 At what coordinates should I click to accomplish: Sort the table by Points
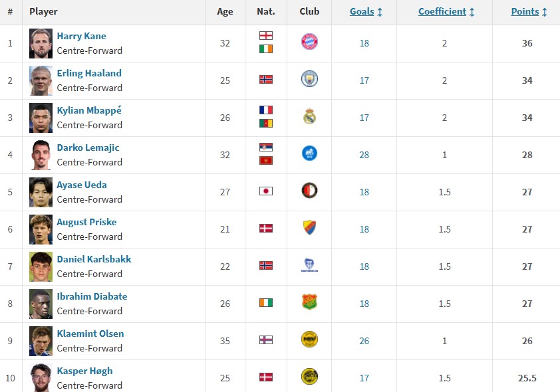(529, 12)
